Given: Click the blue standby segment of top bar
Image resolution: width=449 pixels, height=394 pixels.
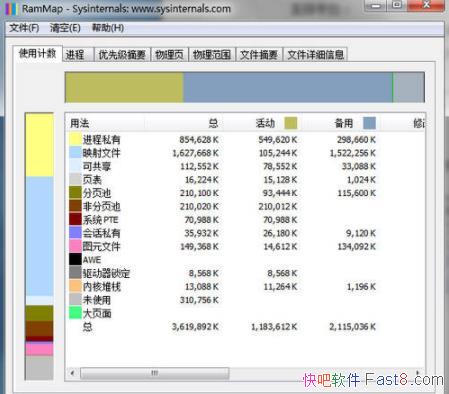Looking at the screenshot, I should pos(288,87).
